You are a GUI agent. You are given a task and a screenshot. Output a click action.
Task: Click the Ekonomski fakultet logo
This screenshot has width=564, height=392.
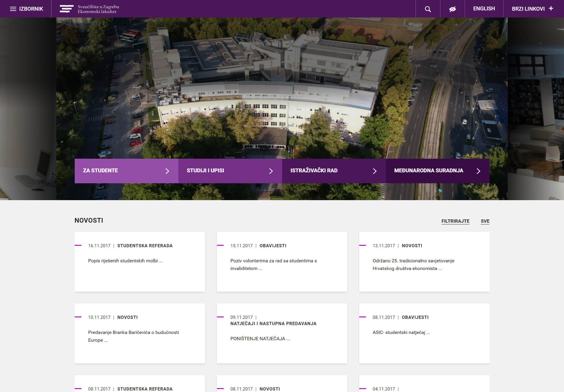(x=89, y=9)
